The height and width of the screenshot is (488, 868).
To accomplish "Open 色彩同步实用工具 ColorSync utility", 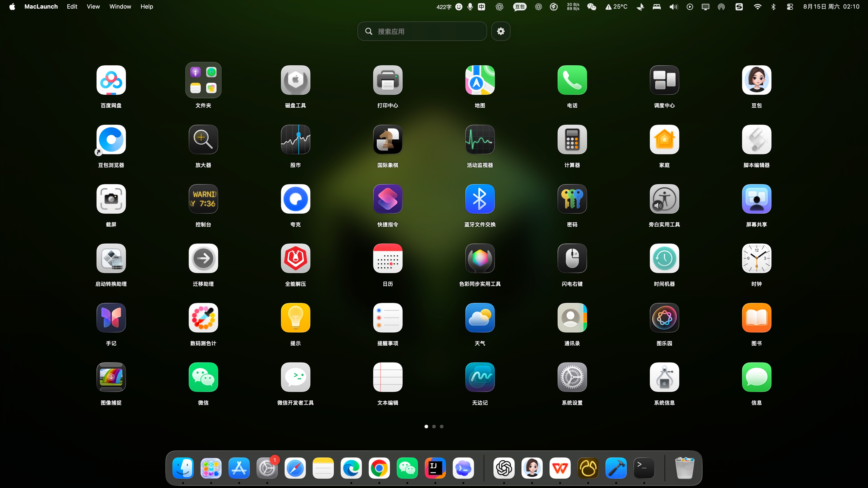I will click(480, 258).
